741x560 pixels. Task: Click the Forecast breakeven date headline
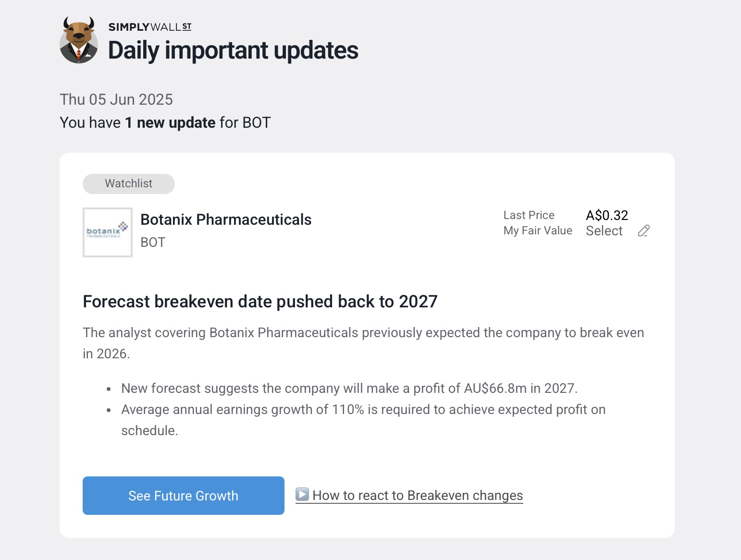260,302
